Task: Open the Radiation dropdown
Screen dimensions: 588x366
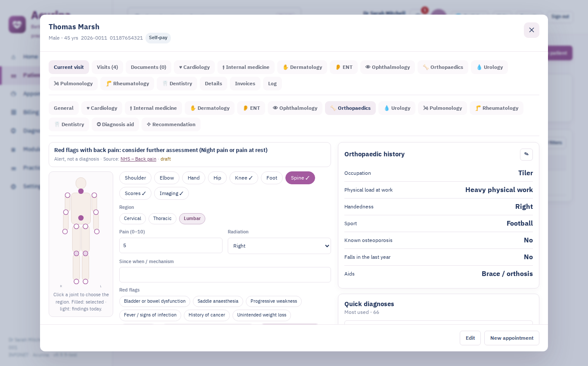Action: coord(279,246)
